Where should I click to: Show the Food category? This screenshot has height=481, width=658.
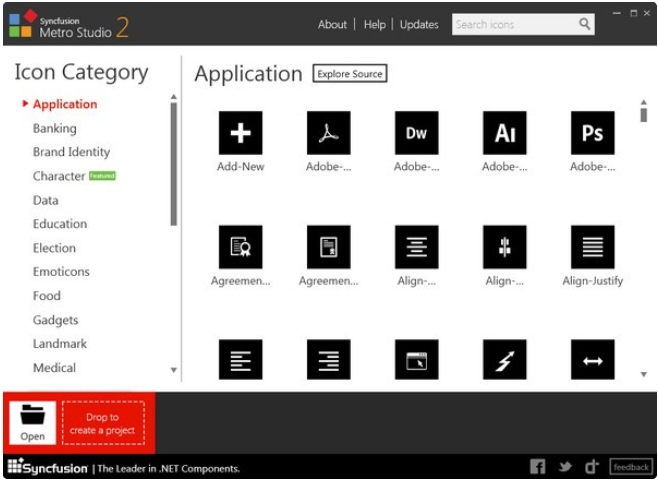coord(47,296)
